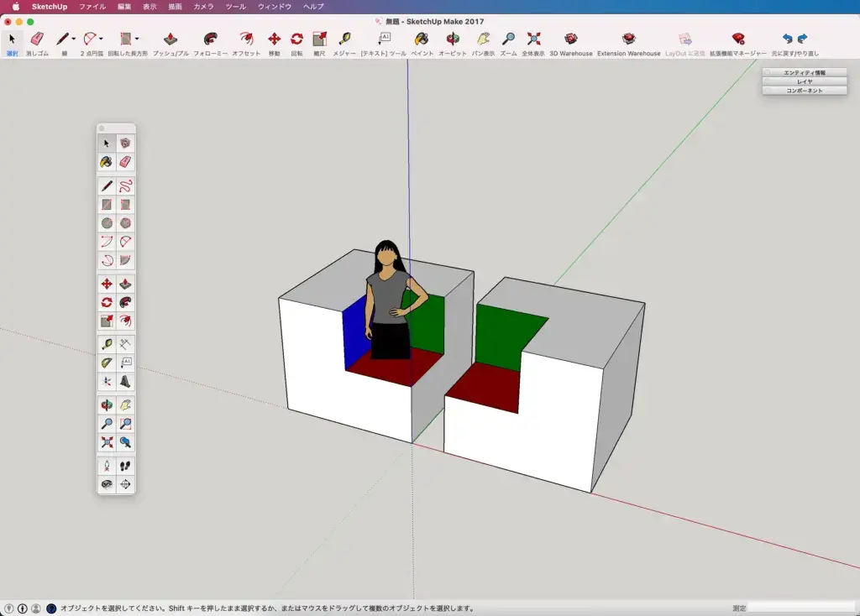Choose the 3D Text tool in the floating palette
Image resolution: width=860 pixels, height=616 pixels.
(126, 381)
